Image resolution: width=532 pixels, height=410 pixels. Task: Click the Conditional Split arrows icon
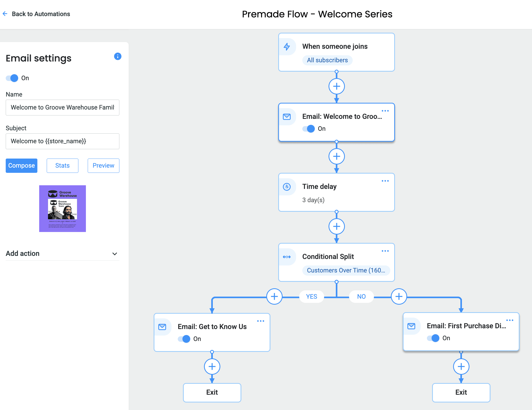(287, 257)
